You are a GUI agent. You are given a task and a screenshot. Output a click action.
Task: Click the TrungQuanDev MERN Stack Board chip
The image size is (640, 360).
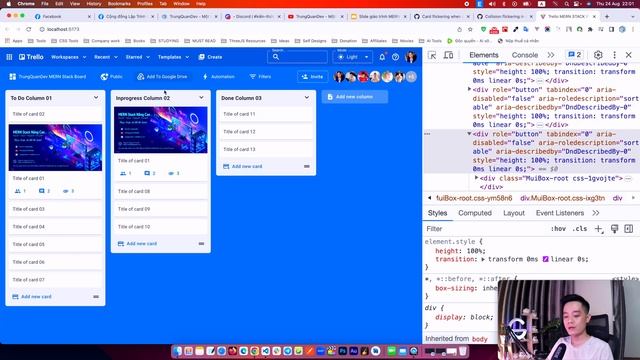(x=47, y=77)
